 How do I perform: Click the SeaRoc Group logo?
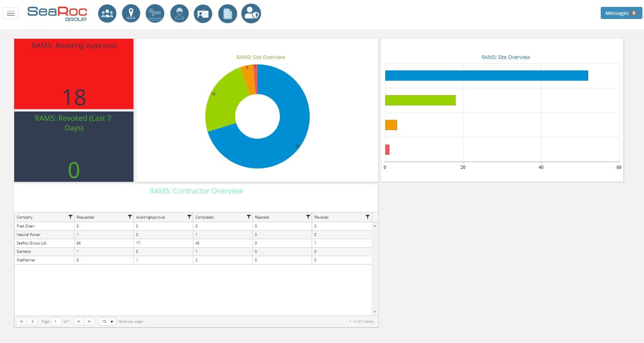click(x=57, y=13)
